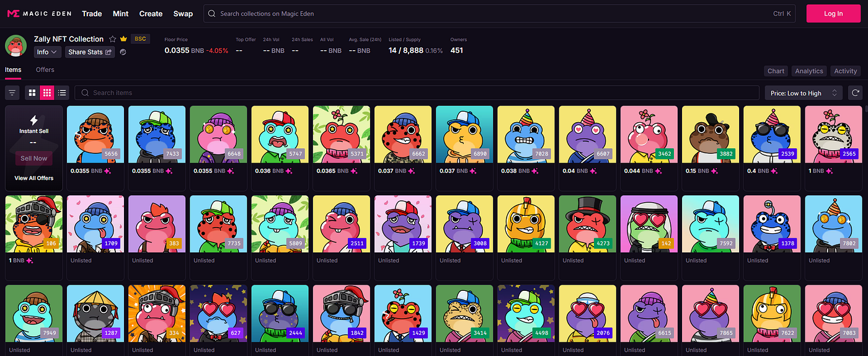Switch to small grid view
The image size is (868, 356).
[x=47, y=93]
